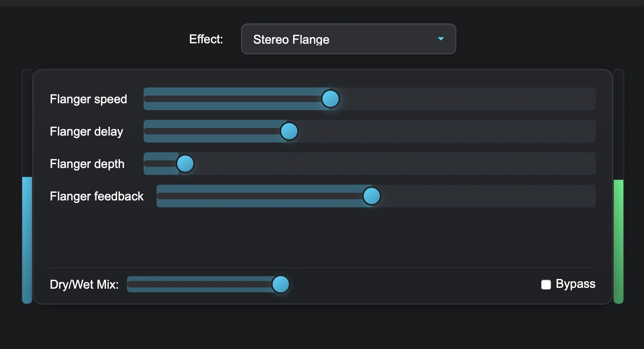Image resolution: width=644 pixels, height=349 pixels.
Task: Click the Flanger feedback slider knob
Action: pos(372,196)
